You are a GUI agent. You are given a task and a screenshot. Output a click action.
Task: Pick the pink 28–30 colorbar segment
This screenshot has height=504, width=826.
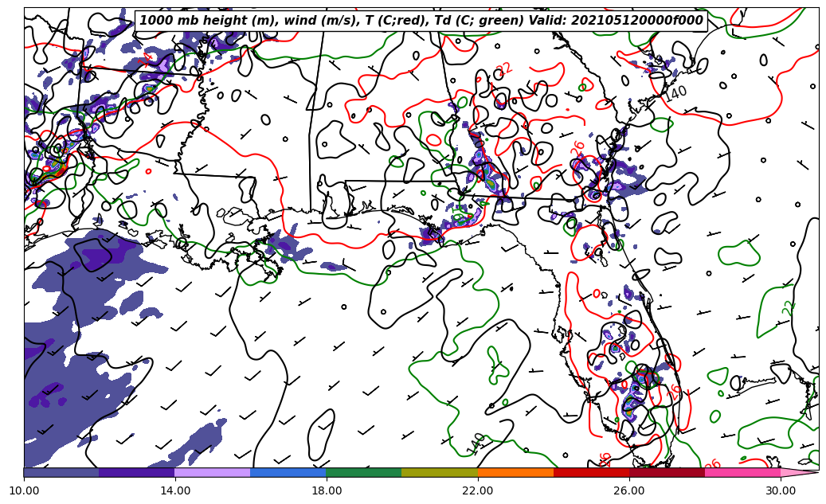point(743,472)
